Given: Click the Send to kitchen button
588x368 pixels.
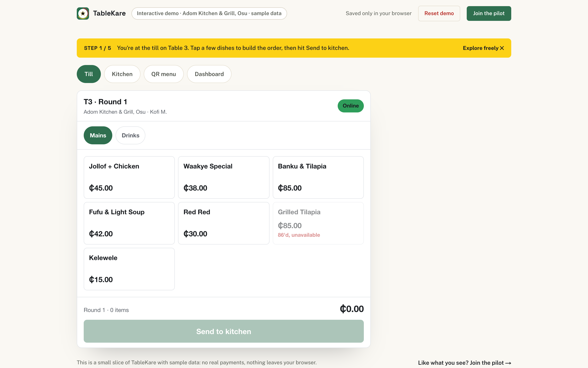Looking at the screenshot, I should coord(224,331).
